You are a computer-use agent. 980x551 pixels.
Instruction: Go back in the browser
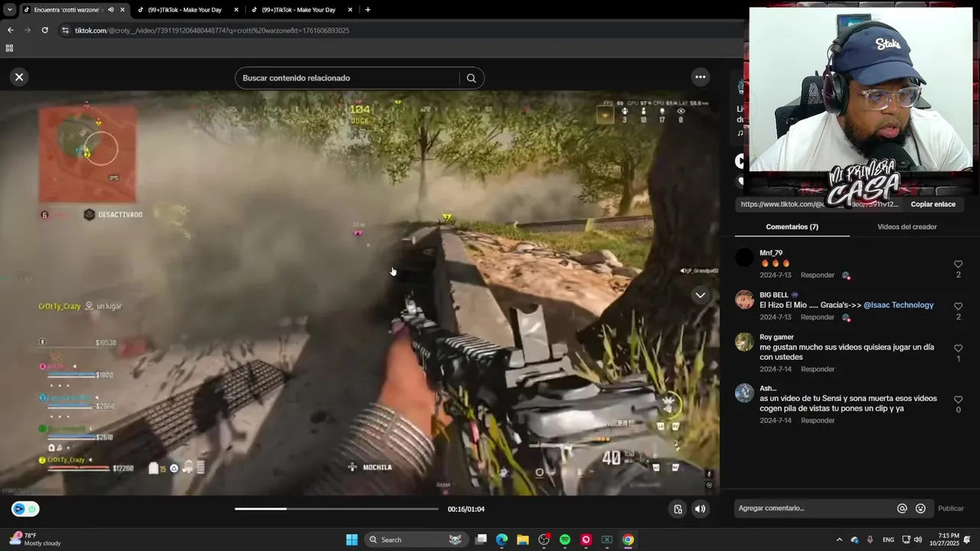(x=10, y=31)
